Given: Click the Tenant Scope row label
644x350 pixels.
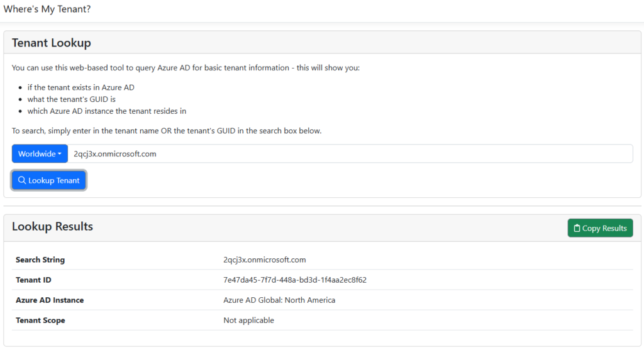Looking at the screenshot, I should point(40,320).
